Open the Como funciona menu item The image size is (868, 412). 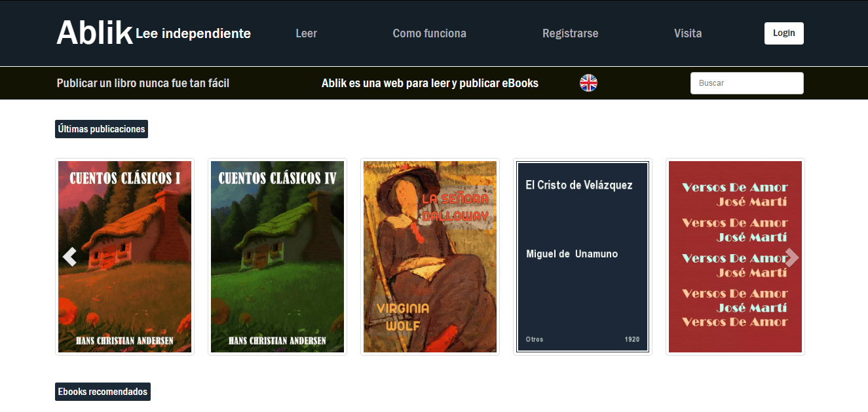(x=430, y=33)
